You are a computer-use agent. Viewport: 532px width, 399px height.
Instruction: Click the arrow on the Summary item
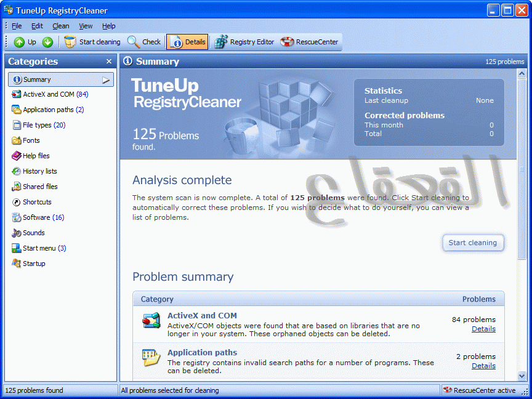pos(106,80)
